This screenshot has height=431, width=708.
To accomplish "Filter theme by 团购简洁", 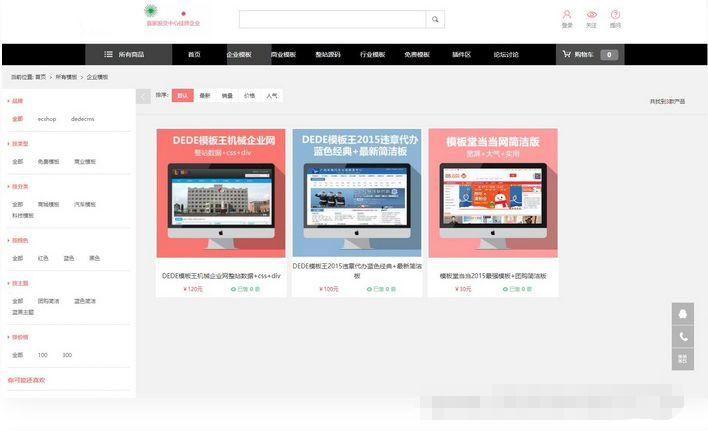I will tap(48, 301).
